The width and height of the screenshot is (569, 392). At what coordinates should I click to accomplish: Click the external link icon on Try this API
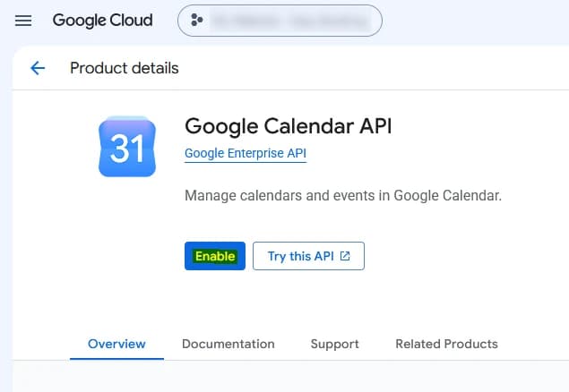[345, 256]
